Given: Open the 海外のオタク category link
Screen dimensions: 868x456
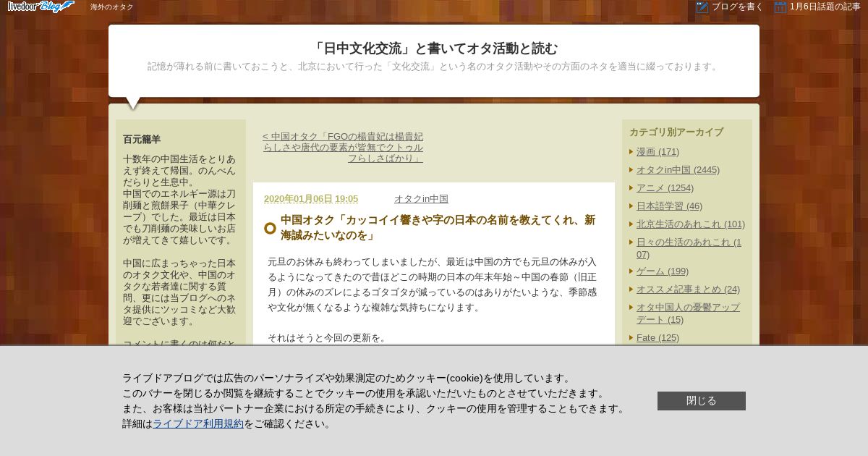Looking at the screenshot, I should (112, 7).
